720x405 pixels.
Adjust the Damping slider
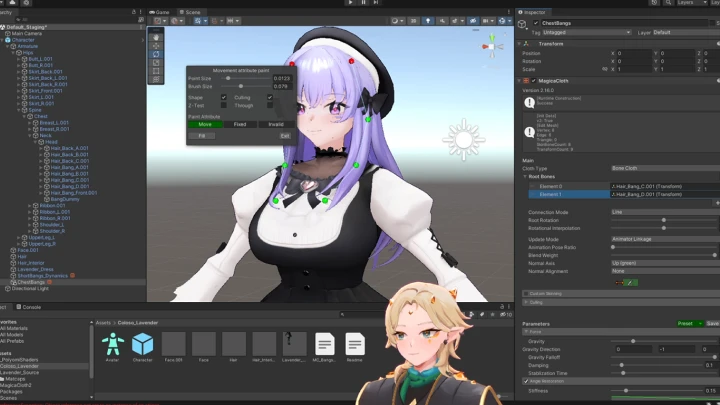coord(622,365)
